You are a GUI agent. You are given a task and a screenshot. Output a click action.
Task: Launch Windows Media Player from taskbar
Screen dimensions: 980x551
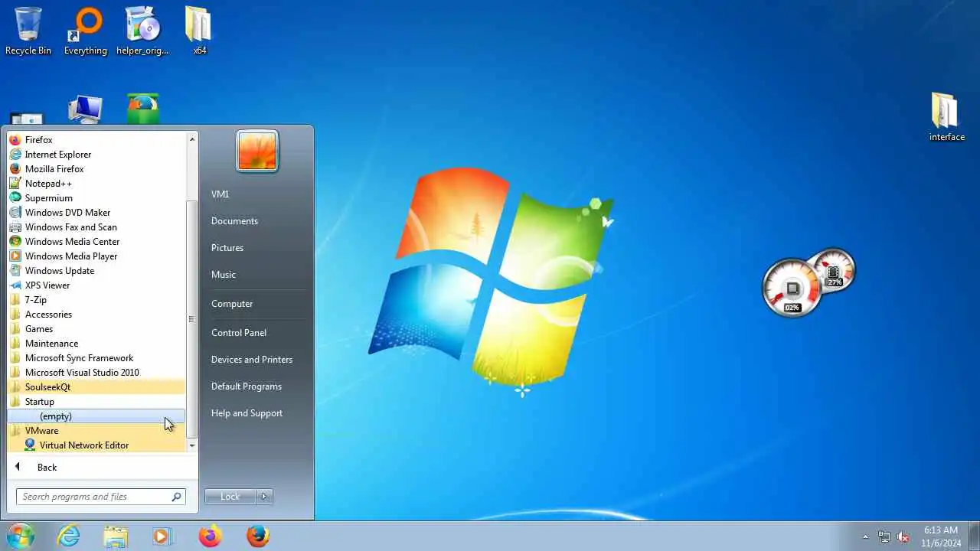click(x=162, y=536)
